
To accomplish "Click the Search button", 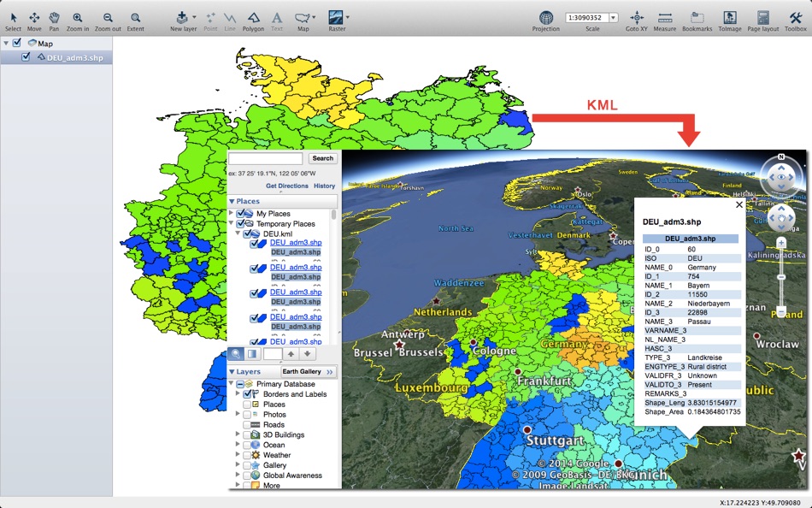I will pyautogui.click(x=322, y=158).
